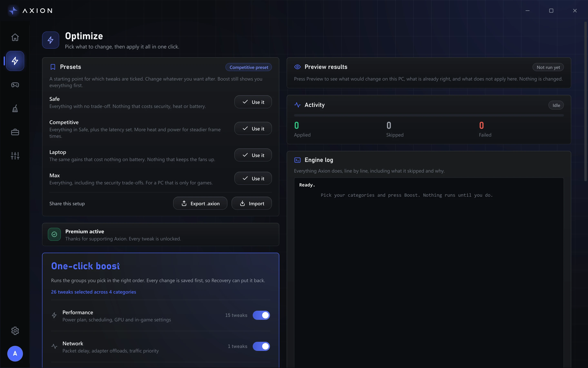The width and height of the screenshot is (588, 368).
Task: Click the Idle status badge
Action: coord(556,105)
